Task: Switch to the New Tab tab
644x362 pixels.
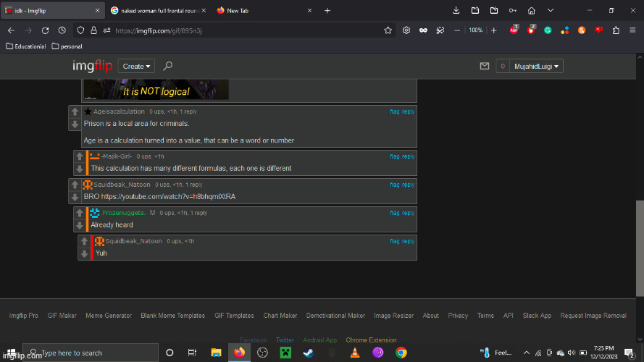Action: [x=264, y=11]
